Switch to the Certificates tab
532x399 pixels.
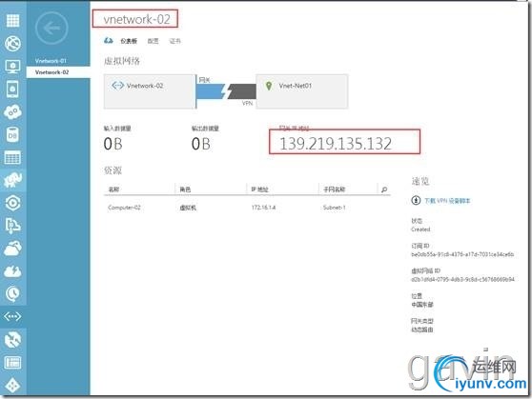(175, 41)
